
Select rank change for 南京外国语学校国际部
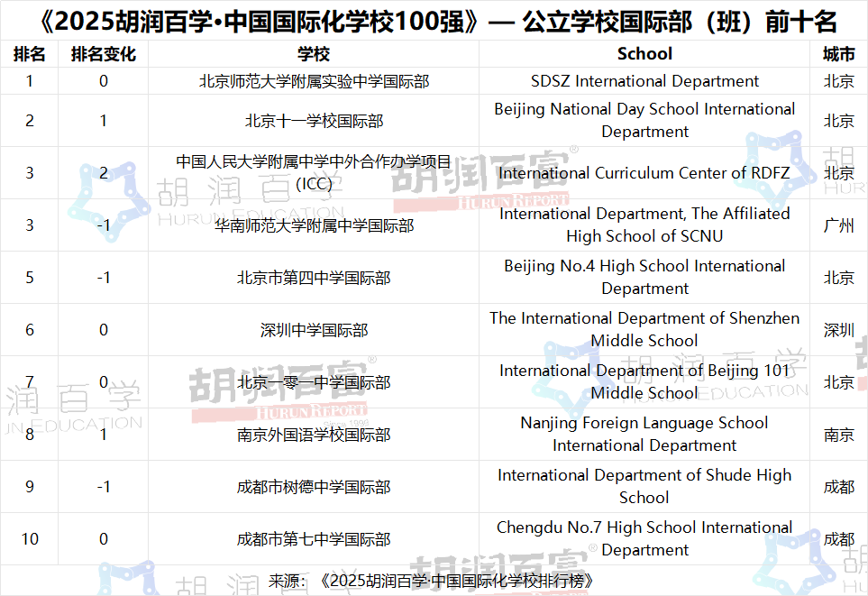[104, 435]
